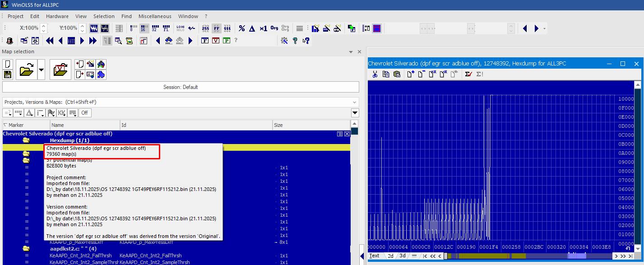
Task: Switch to binary 111 number display
Action: (x=227, y=28)
